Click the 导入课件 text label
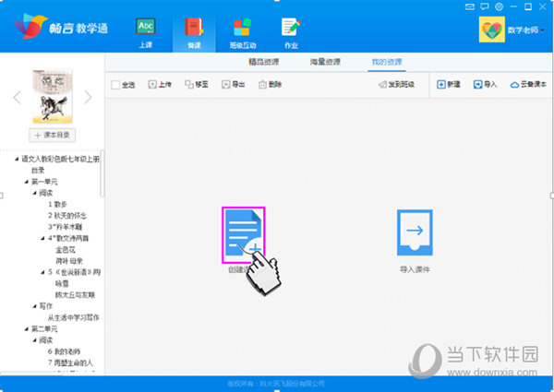 pyautogui.click(x=415, y=269)
